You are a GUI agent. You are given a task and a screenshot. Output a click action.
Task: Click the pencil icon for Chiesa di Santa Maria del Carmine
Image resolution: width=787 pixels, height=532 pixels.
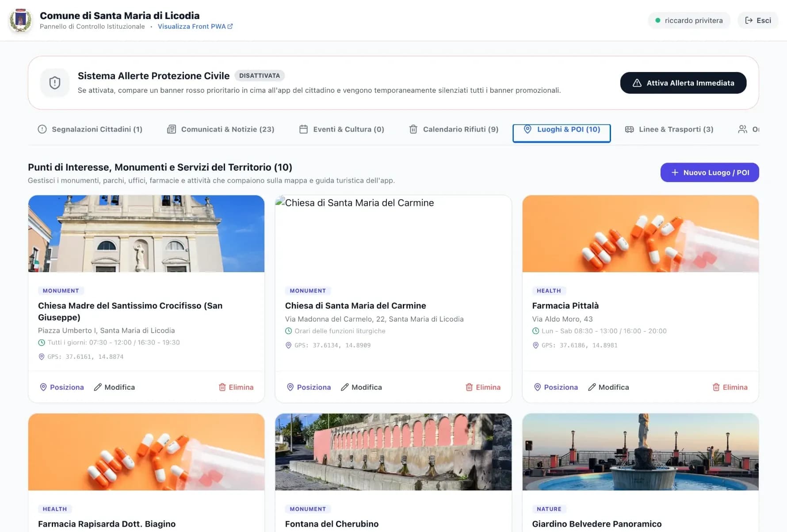[x=345, y=387]
